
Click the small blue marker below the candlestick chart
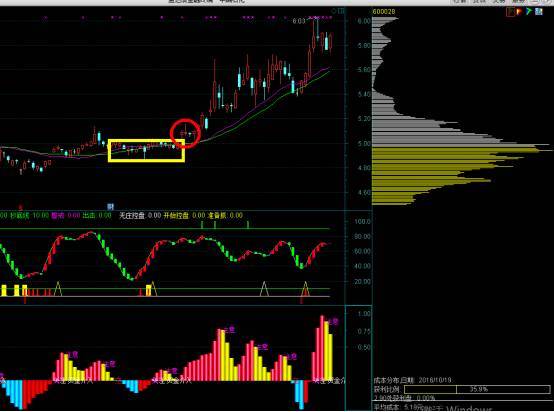click(x=110, y=206)
